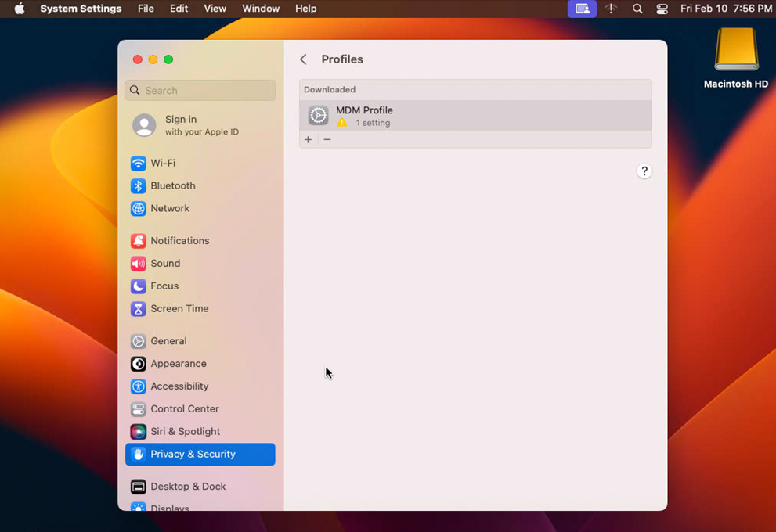
Task: Remove profile with minus button
Action: coord(327,140)
